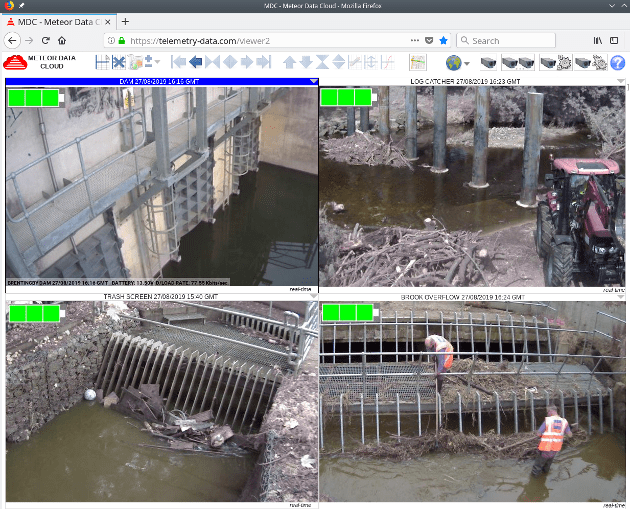Select the MDC - Meteor Data Cloud tab
The image size is (630, 509).
[55, 20]
